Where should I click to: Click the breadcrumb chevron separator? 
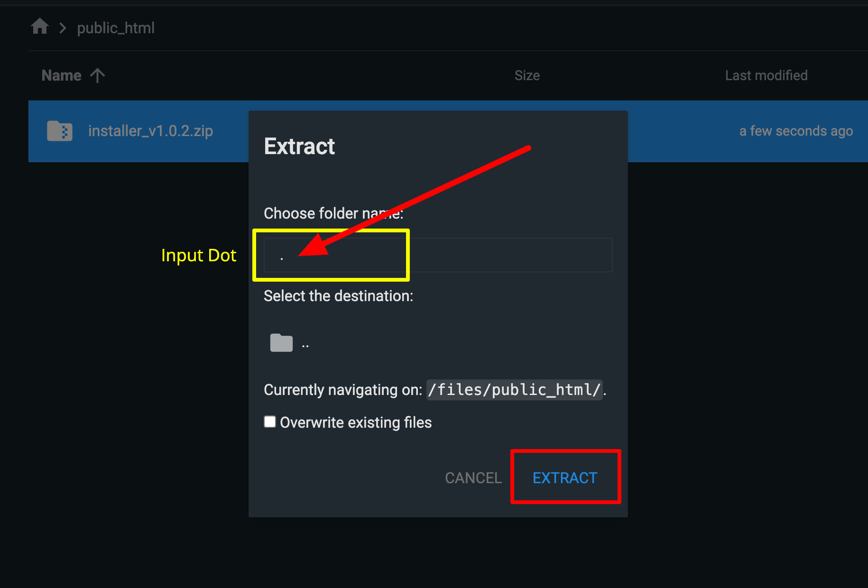[x=63, y=28]
